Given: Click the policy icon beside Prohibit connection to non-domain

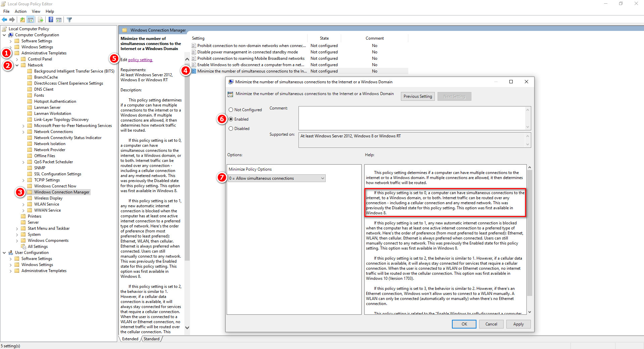Looking at the screenshot, I should [194, 46].
